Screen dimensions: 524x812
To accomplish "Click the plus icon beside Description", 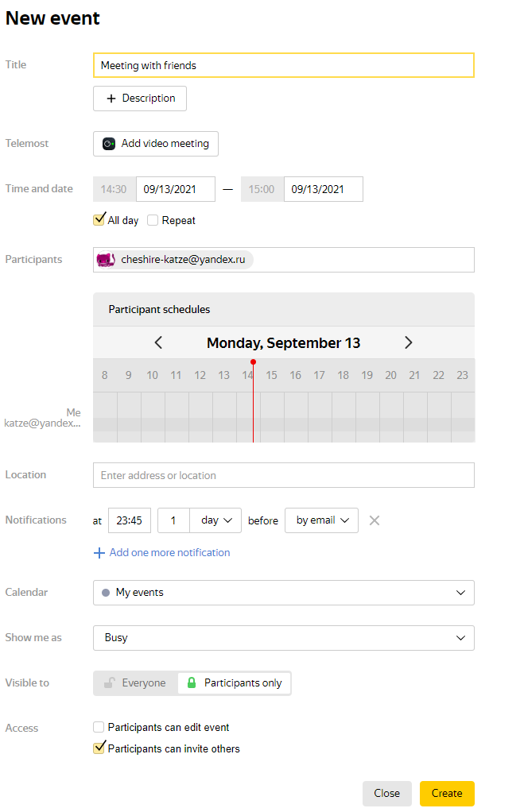I will click(111, 99).
